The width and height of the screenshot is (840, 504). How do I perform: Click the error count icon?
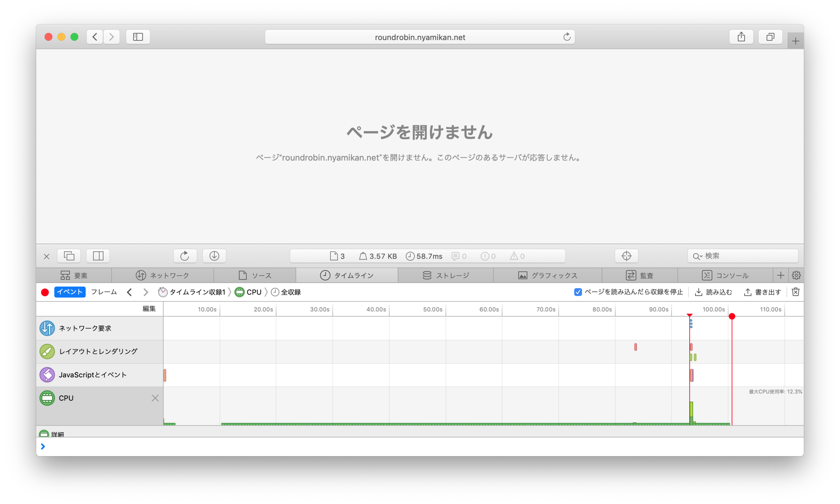click(x=488, y=256)
